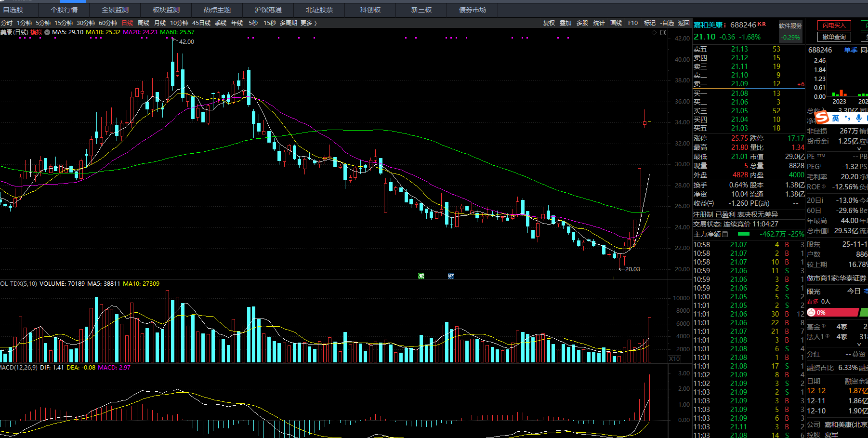Image resolution: width=868 pixels, height=438 pixels.
Task: Open the 画线 drawing tools
Action: 616,23
